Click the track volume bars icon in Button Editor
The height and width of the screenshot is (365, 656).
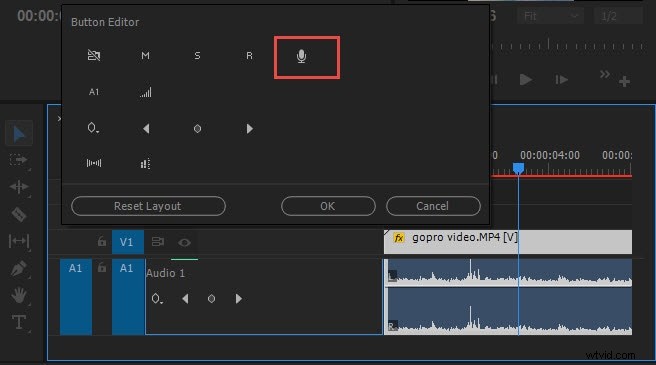point(145,92)
